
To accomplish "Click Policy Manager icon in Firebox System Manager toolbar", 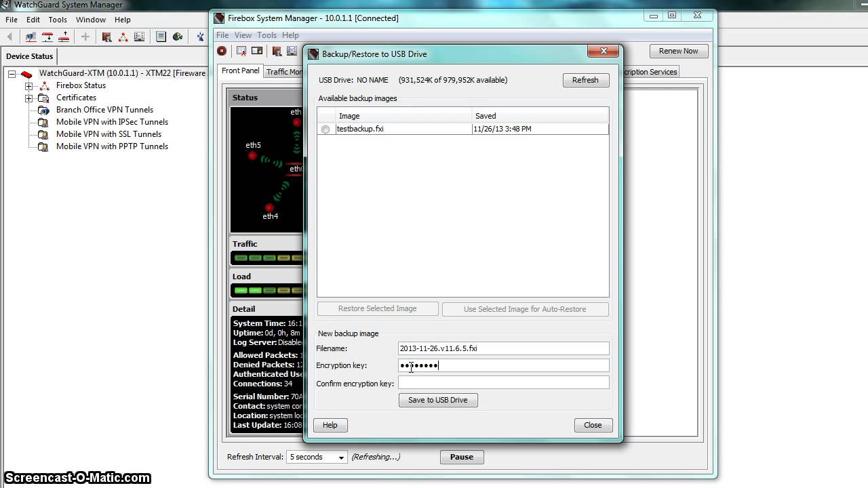I will 277,51.
